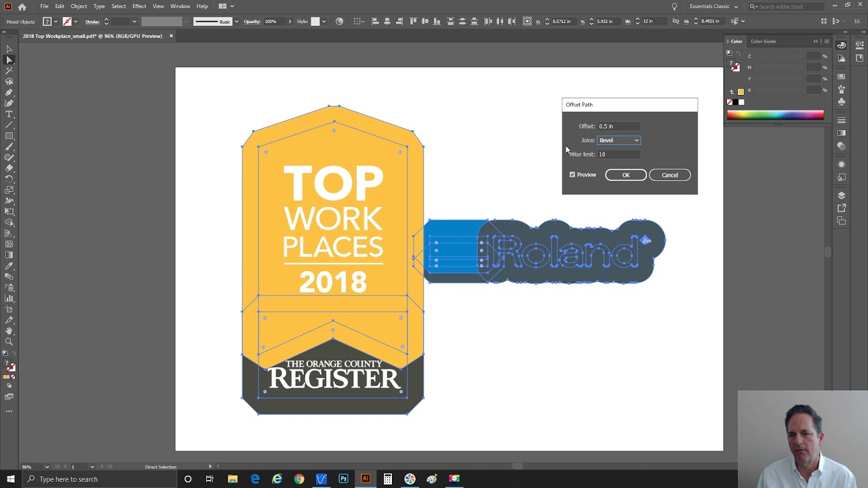Click the Opacity label link

(252, 22)
